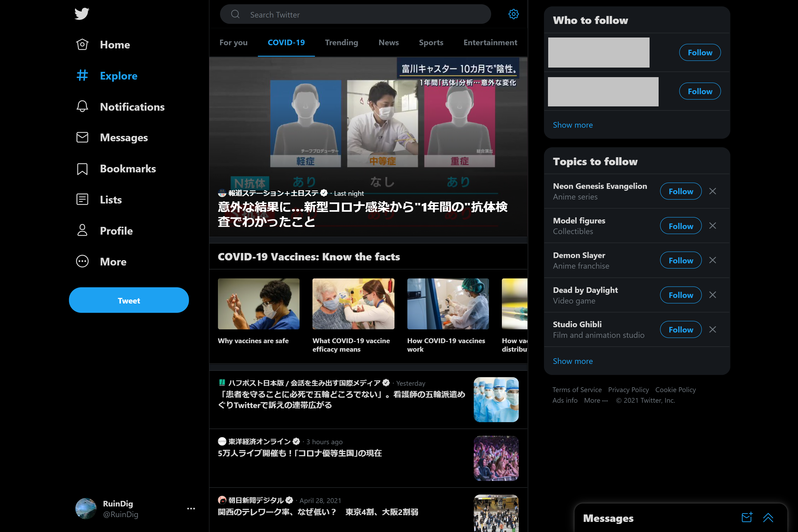
Task: Dismiss the Demon Slayer topic
Action: click(713, 260)
